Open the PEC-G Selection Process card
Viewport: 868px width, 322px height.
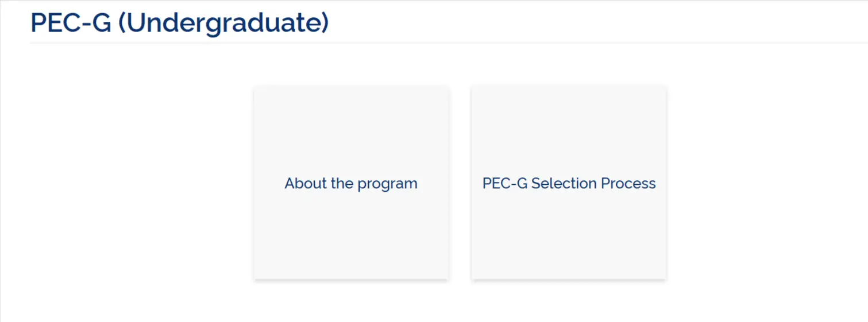(569, 183)
